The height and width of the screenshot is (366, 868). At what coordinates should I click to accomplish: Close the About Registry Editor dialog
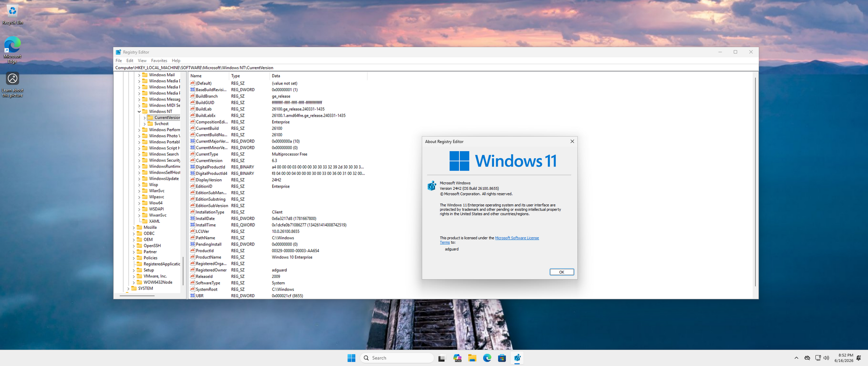572,142
